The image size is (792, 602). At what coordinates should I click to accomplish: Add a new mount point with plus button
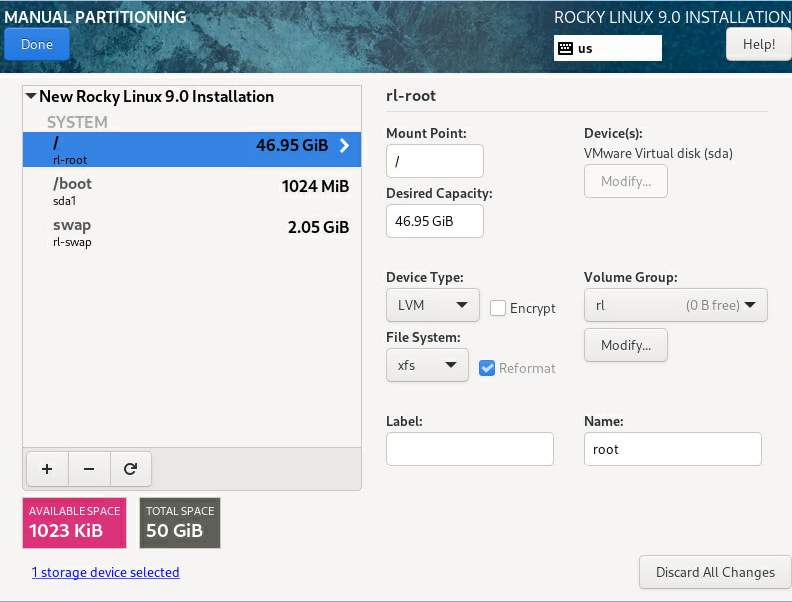click(x=47, y=469)
